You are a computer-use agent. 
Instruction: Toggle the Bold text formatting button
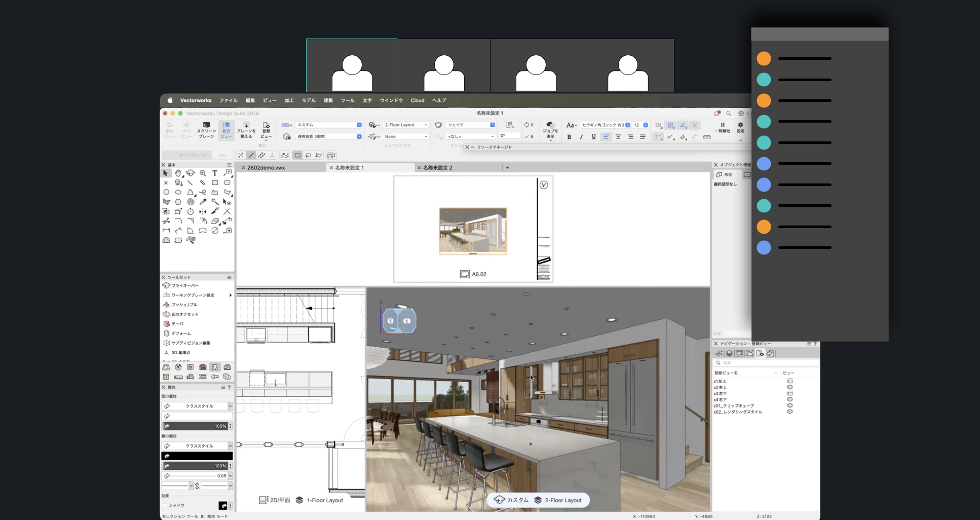tap(569, 137)
